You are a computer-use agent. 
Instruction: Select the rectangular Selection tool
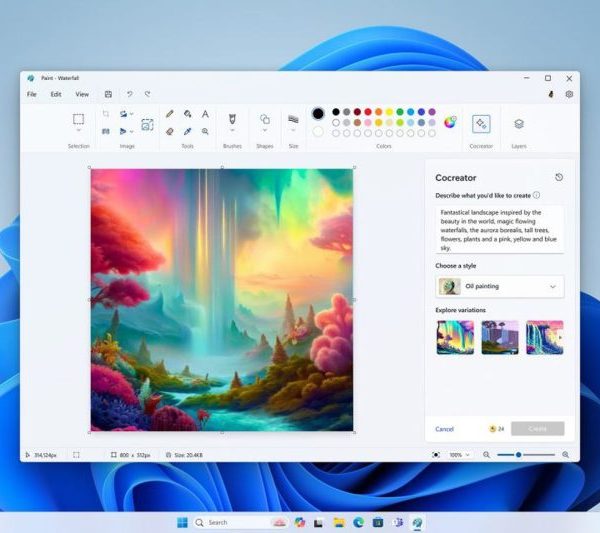click(x=78, y=119)
